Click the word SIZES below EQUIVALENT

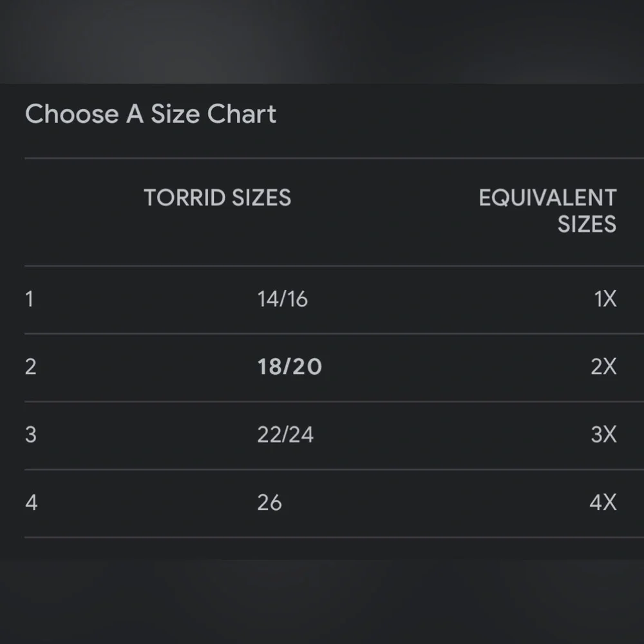[587, 224]
